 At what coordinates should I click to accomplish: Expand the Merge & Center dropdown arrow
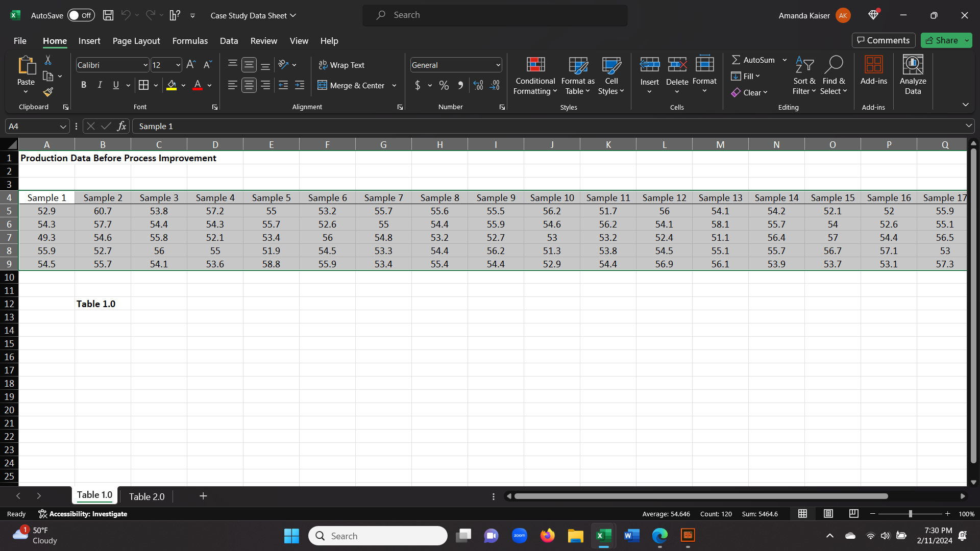pyautogui.click(x=394, y=85)
